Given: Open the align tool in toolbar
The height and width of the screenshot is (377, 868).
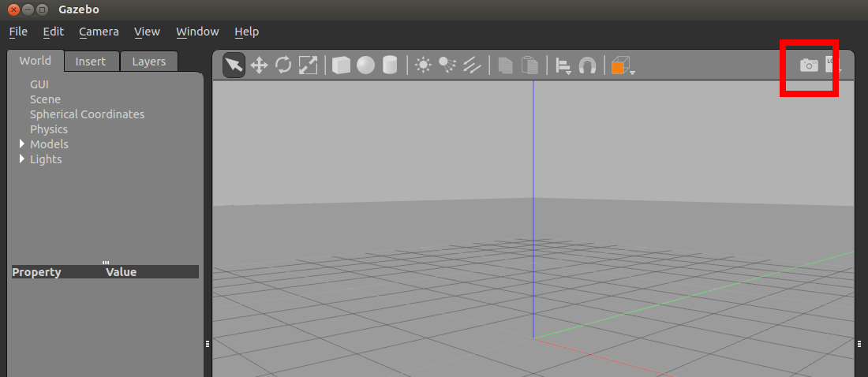Looking at the screenshot, I should pos(563,66).
